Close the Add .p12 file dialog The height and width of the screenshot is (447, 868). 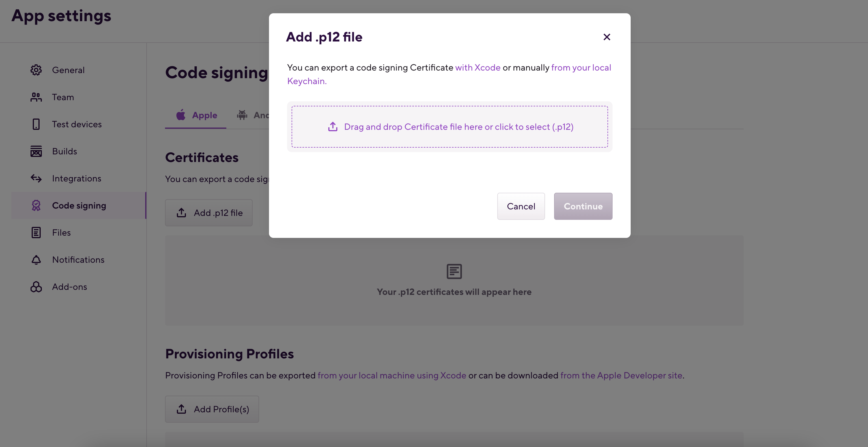tap(607, 37)
